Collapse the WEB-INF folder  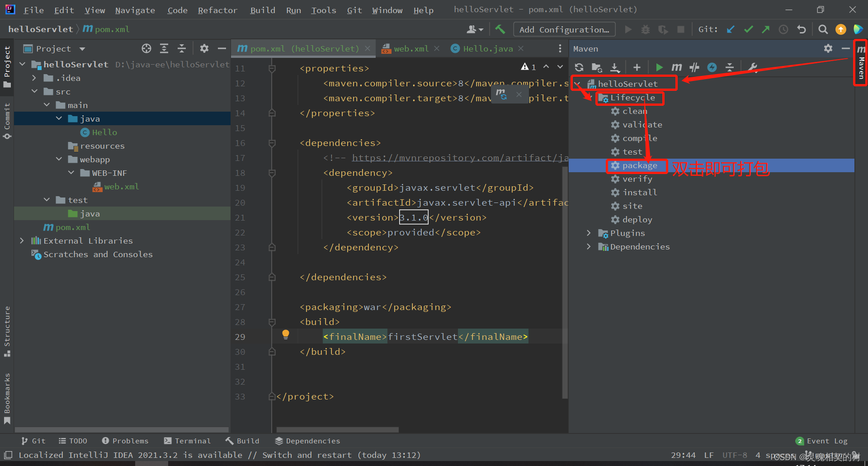71,173
